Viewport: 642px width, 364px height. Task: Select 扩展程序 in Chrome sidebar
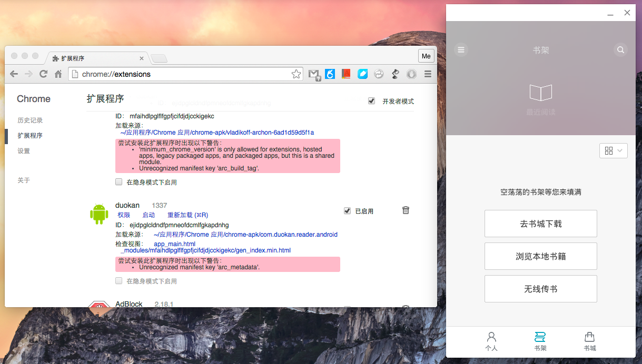(x=30, y=136)
